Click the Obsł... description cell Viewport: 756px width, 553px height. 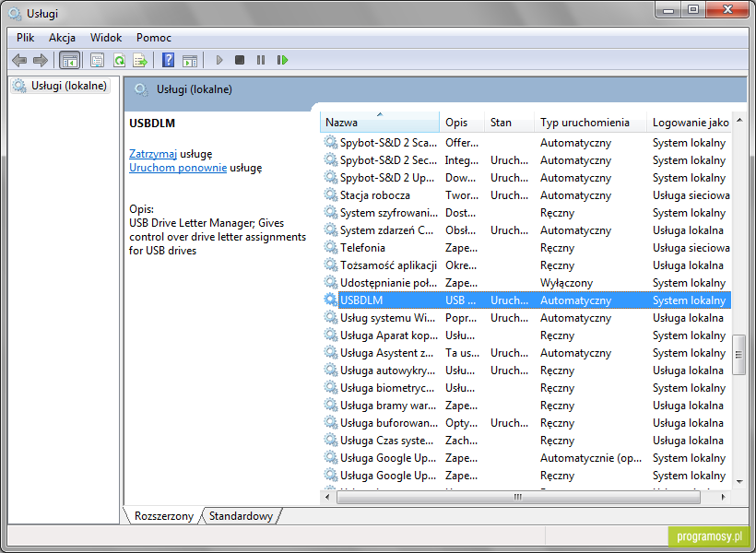tap(460, 230)
